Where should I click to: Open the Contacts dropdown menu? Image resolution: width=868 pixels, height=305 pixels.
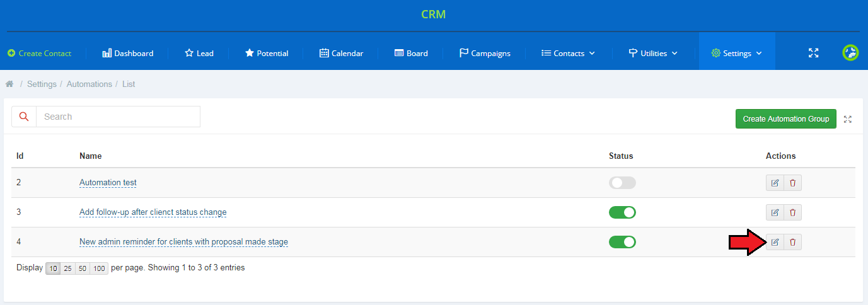[x=568, y=54]
